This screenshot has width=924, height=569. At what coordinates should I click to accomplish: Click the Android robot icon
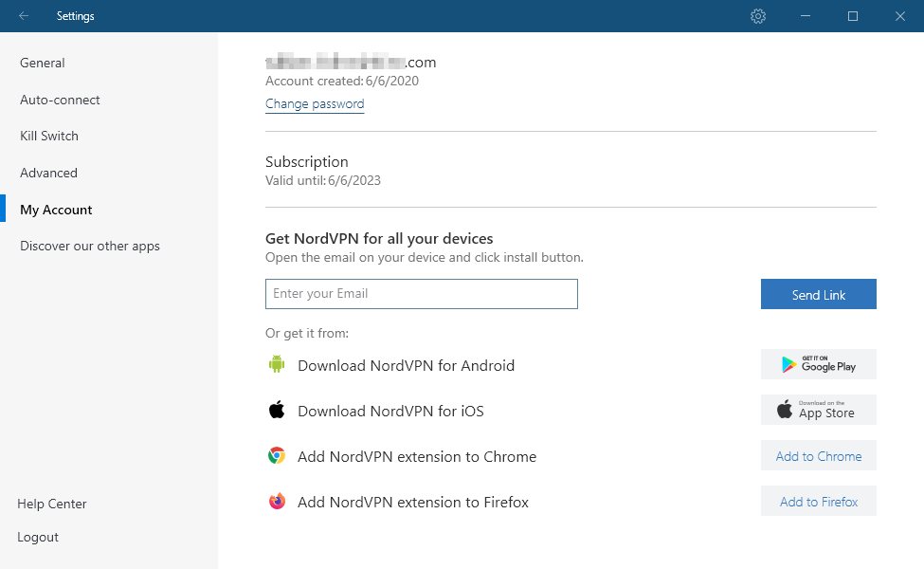point(277,364)
